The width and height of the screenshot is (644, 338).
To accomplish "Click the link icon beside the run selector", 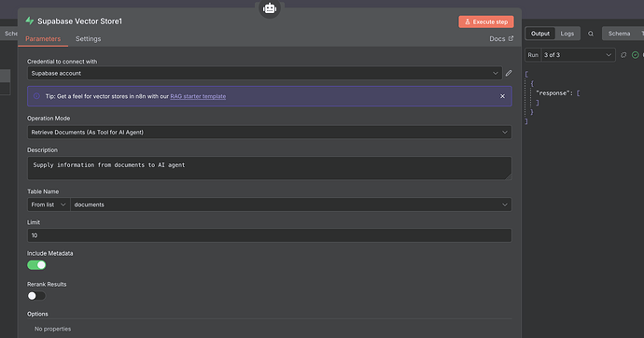I will [x=623, y=55].
